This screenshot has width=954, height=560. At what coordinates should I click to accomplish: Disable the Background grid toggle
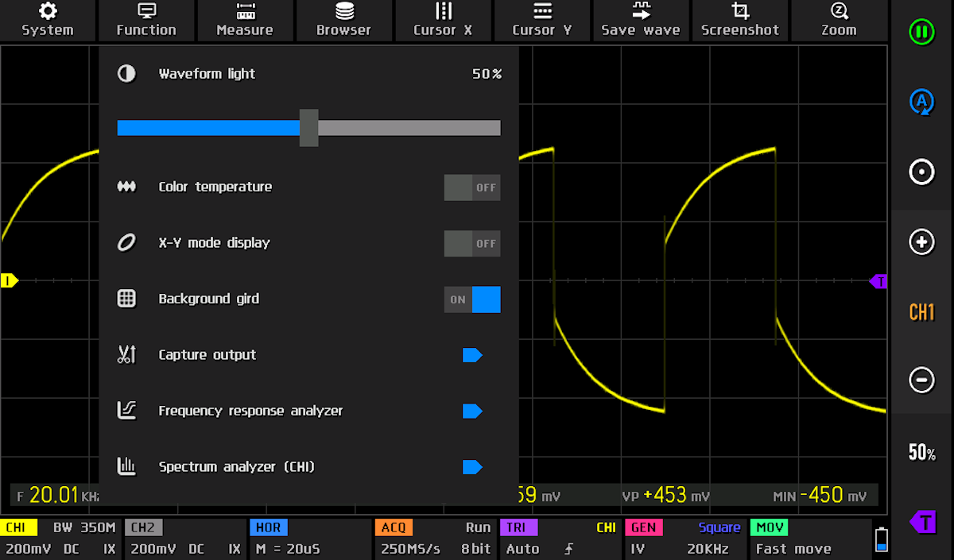point(472,299)
